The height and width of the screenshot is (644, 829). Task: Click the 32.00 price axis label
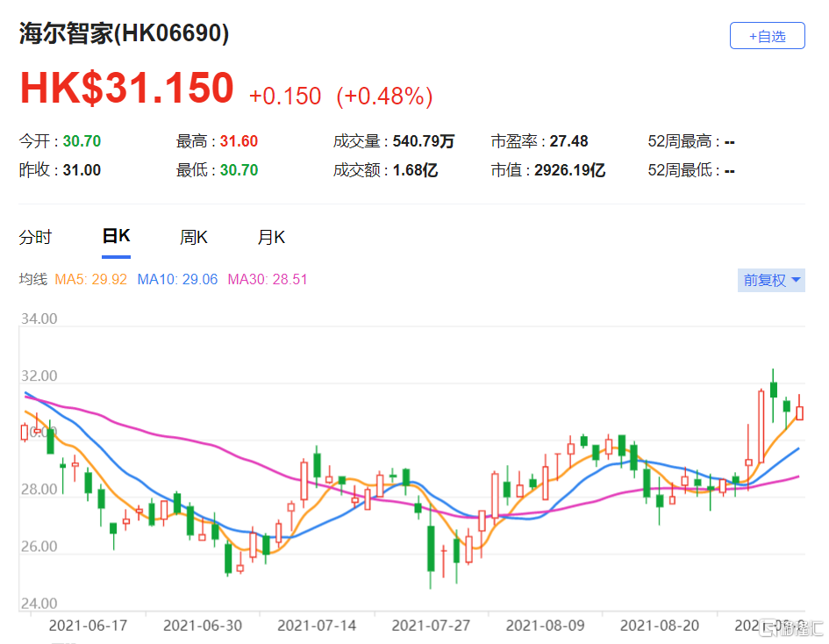(39, 376)
